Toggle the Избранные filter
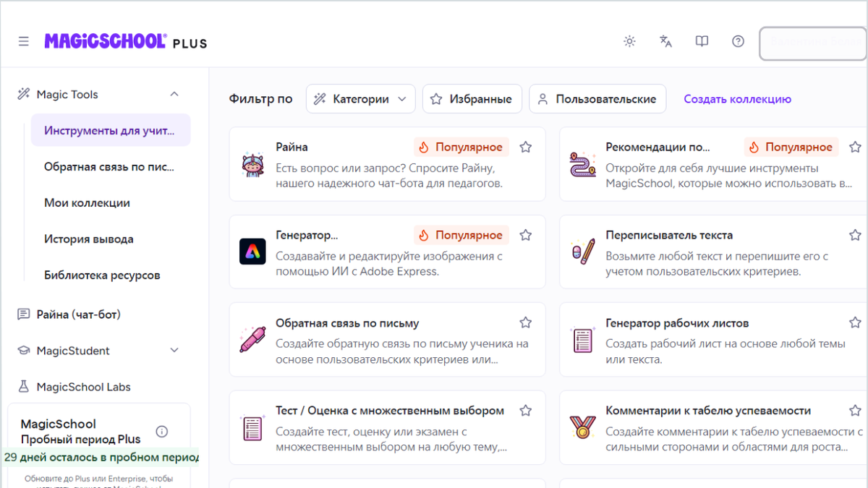Image resolution: width=868 pixels, height=488 pixels. 472,99
